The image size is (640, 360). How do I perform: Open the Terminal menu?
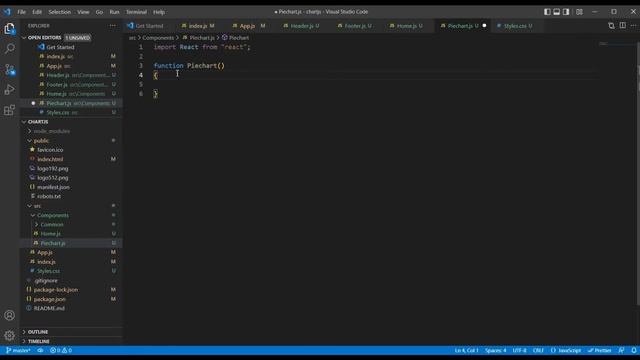(x=136, y=12)
